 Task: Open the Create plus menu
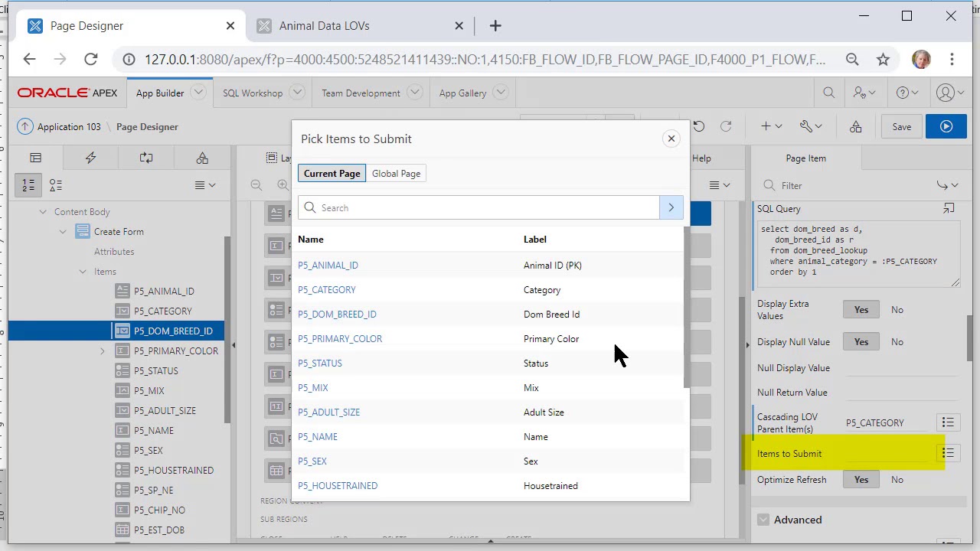pyautogui.click(x=771, y=126)
